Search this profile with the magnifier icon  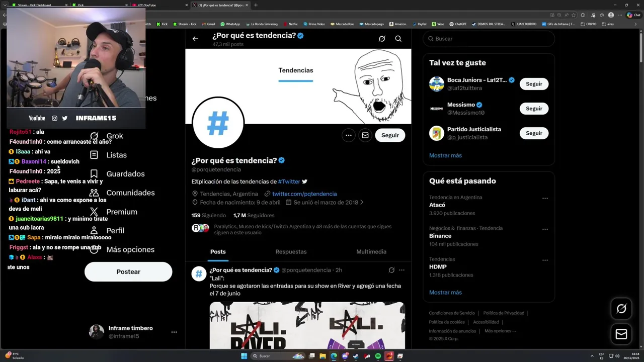pyautogui.click(x=398, y=39)
